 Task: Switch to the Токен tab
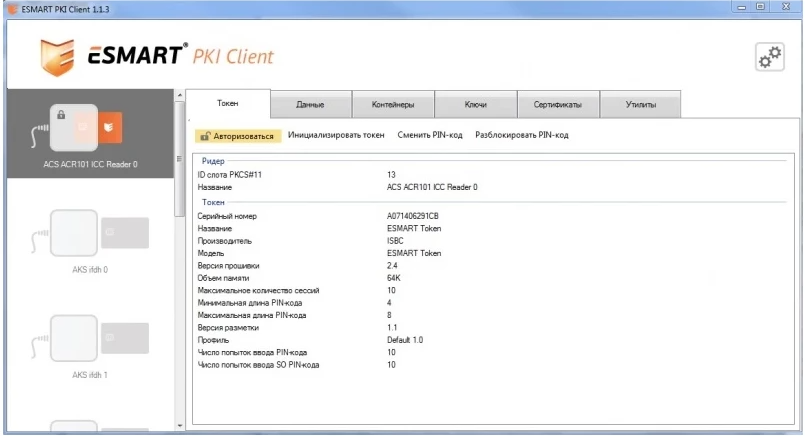click(227, 104)
